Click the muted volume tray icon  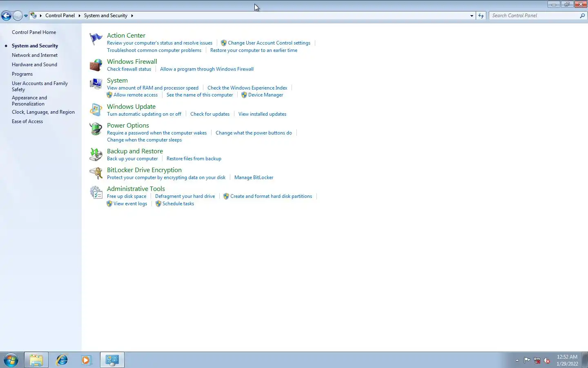(547, 360)
